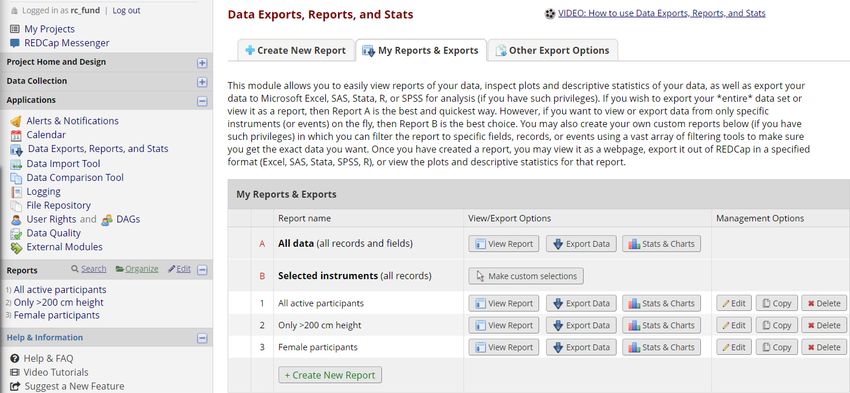
Task: Click the User Rights person icon
Action: click(x=16, y=220)
